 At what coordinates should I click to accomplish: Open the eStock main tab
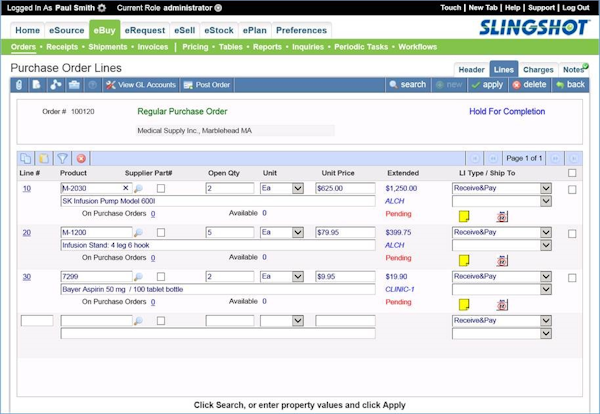tap(219, 30)
